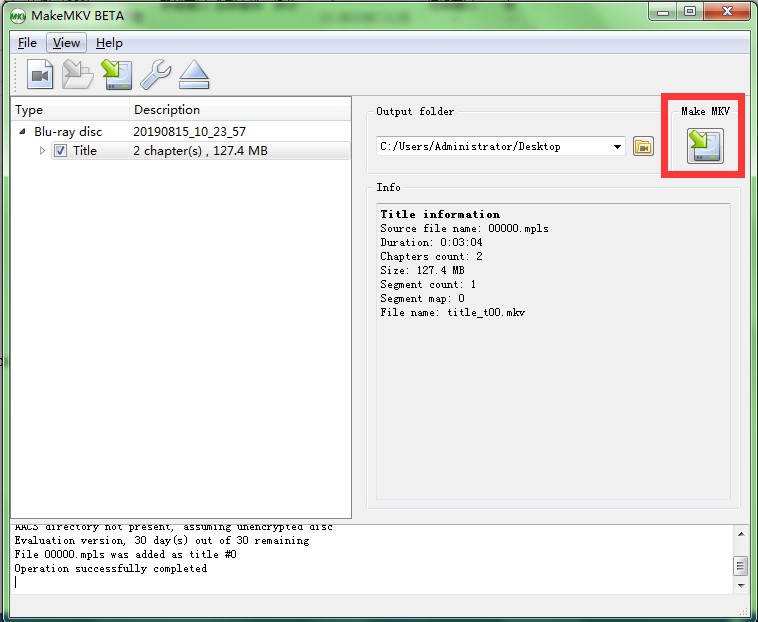
Task: Click log line about Evaluation version
Action: [162, 540]
